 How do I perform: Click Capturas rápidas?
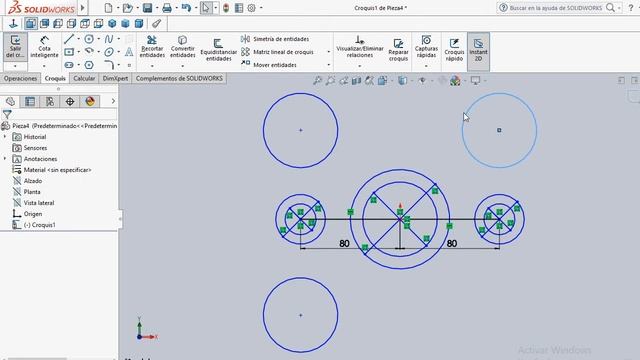(x=426, y=46)
